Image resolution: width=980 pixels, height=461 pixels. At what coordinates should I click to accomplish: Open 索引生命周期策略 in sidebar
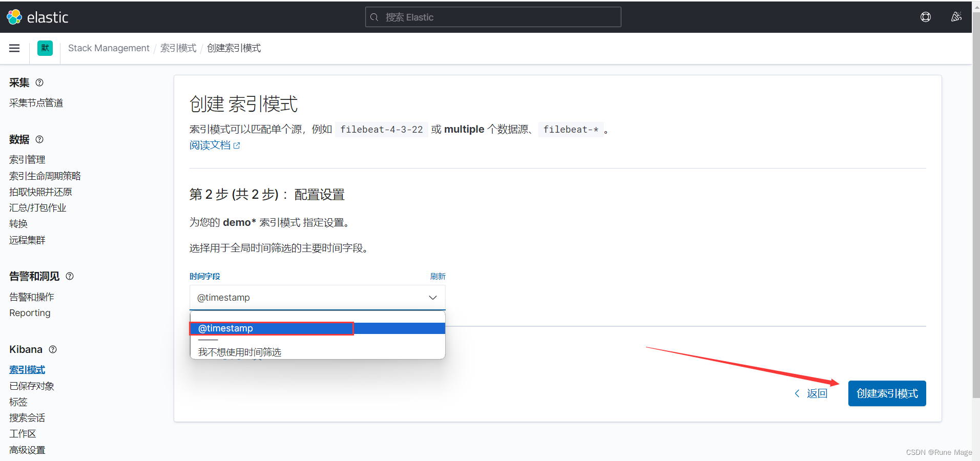click(x=45, y=176)
